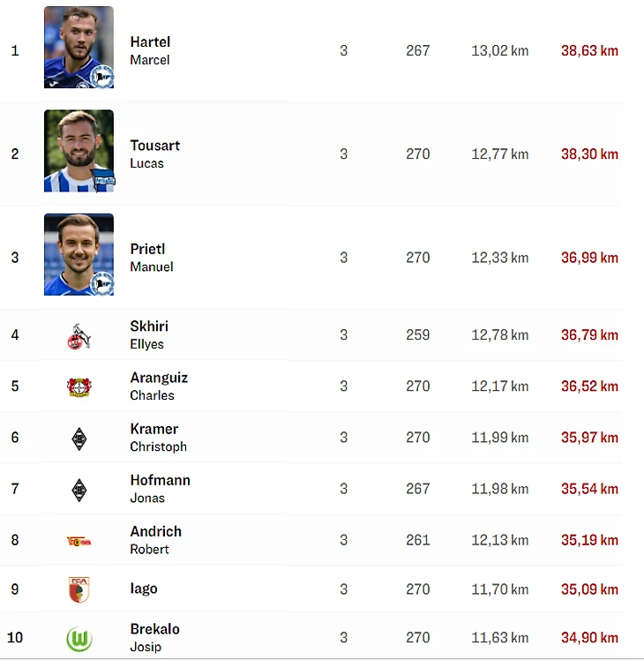
Task: Open Marcel Hartel's player photo
Action: (79, 48)
